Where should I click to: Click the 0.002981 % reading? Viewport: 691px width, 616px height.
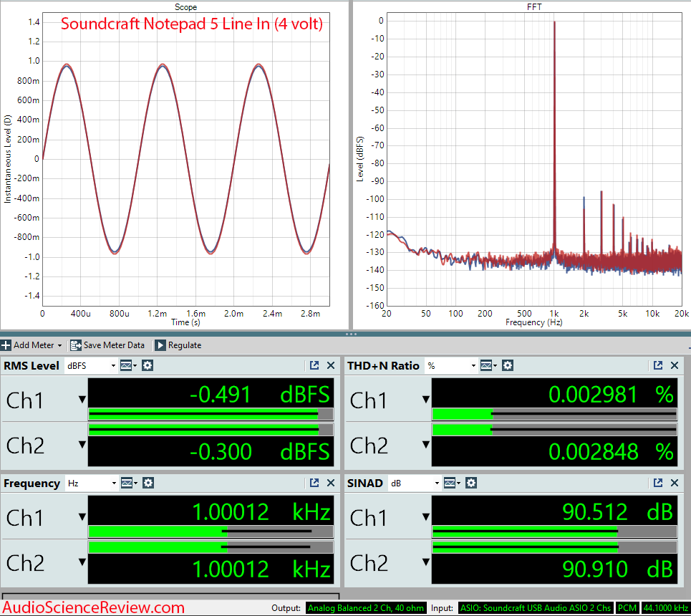tap(611, 394)
